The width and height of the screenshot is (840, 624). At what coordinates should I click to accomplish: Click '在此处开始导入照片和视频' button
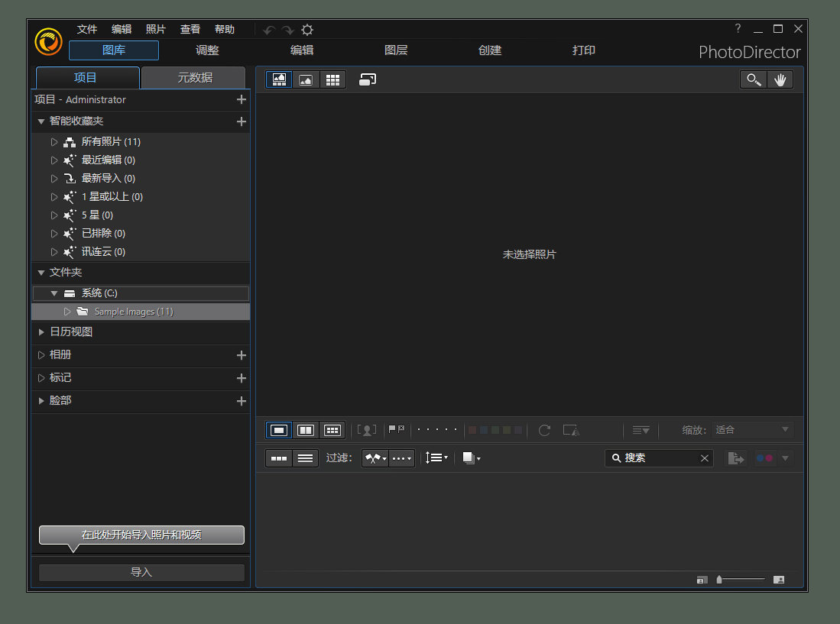[x=141, y=535]
